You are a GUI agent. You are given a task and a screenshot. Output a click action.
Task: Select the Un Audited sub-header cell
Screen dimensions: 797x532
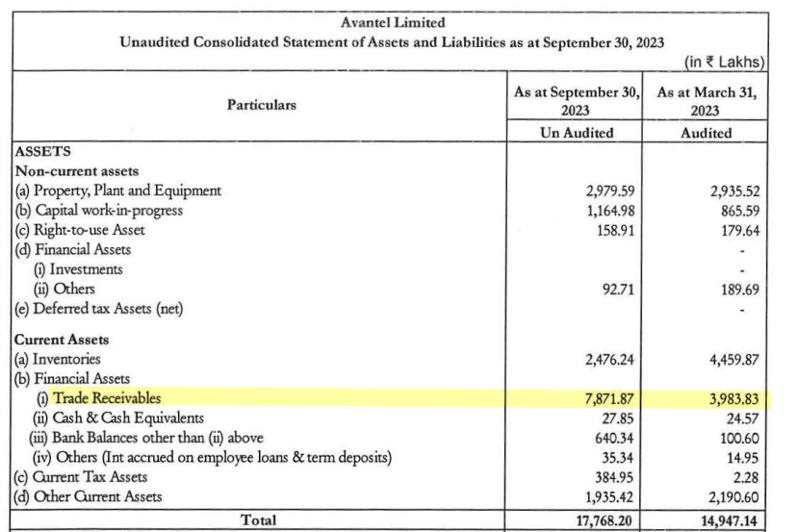click(x=576, y=133)
